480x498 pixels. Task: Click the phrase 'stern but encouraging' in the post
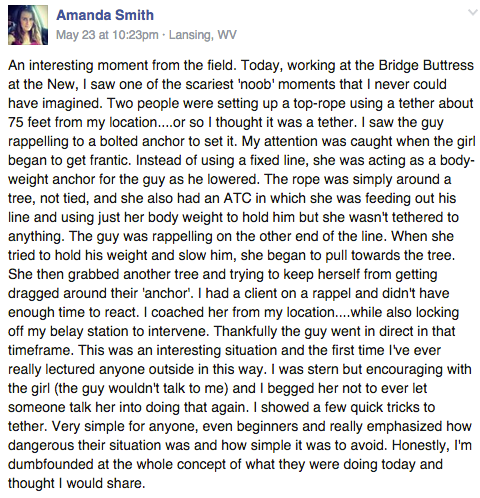point(373,369)
